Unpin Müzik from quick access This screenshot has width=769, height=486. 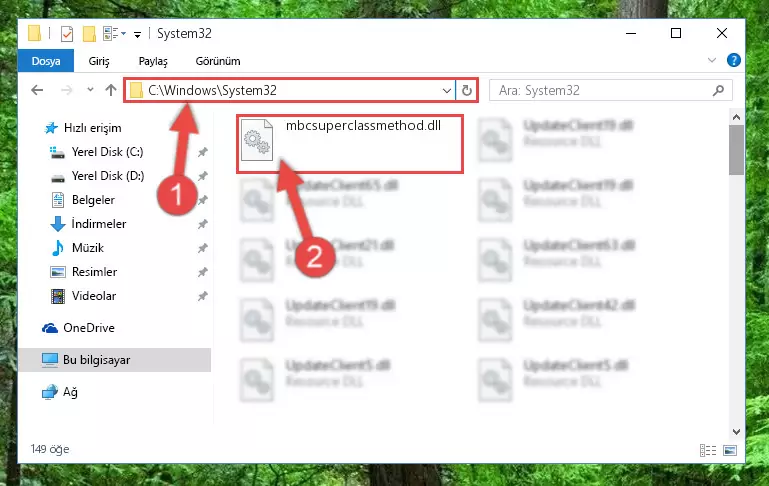(x=203, y=248)
